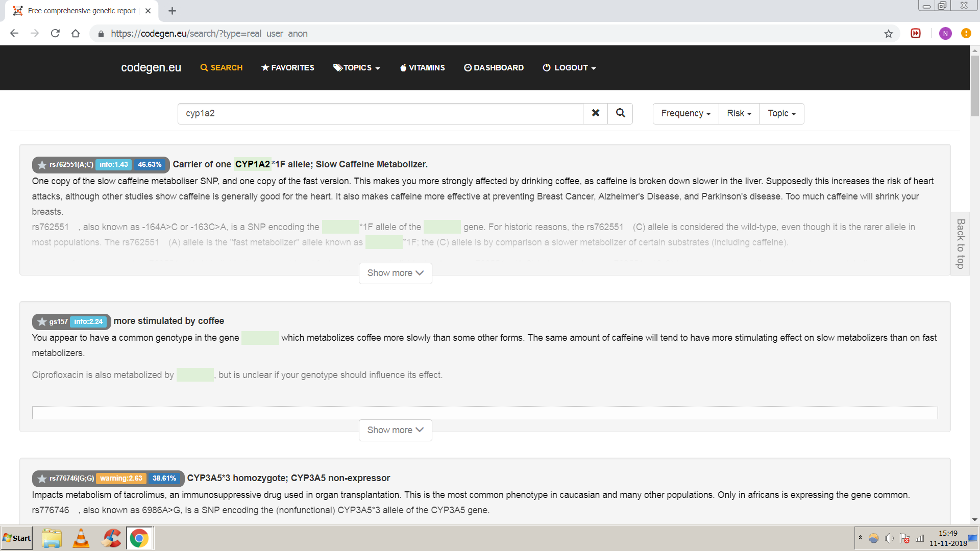The width and height of the screenshot is (980, 551).
Task: Expand the Topics navigation menu
Action: (x=357, y=68)
